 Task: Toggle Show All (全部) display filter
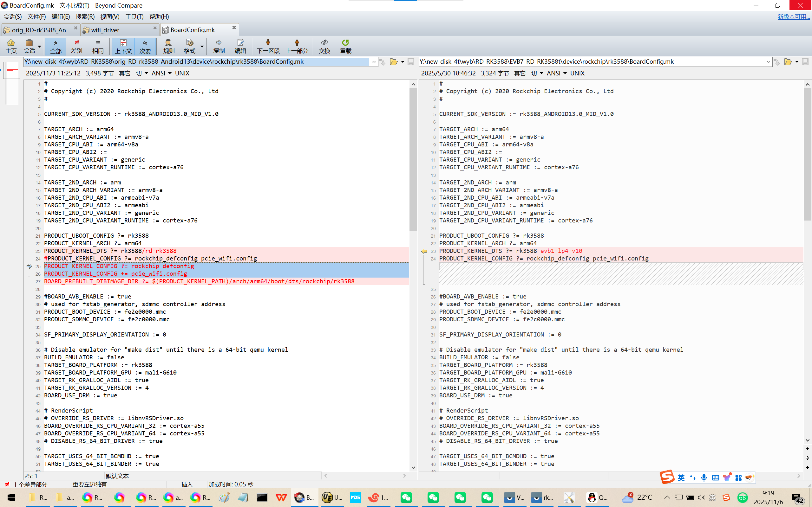[x=56, y=46]
